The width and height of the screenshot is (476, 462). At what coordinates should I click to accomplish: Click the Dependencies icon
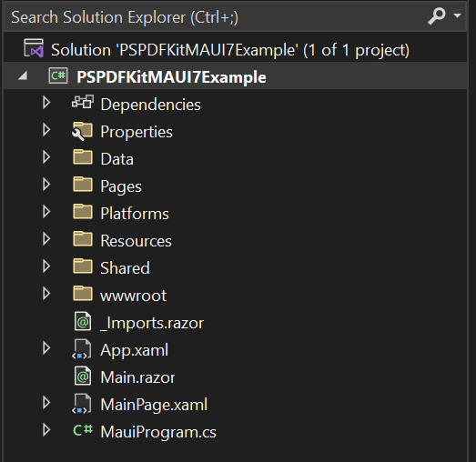click(83, 102)
